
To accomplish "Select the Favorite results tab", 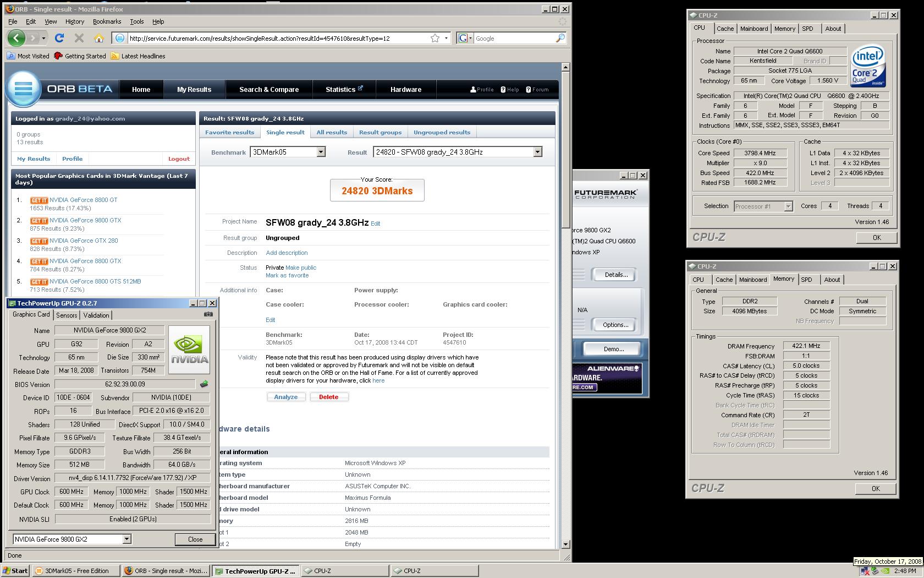I will point(229,132).
